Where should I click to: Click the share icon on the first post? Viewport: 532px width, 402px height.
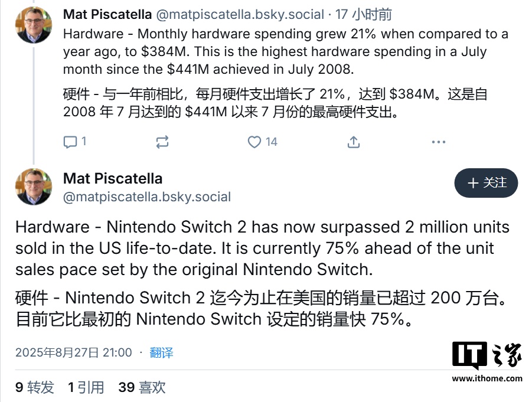click(x=353, y=142)
